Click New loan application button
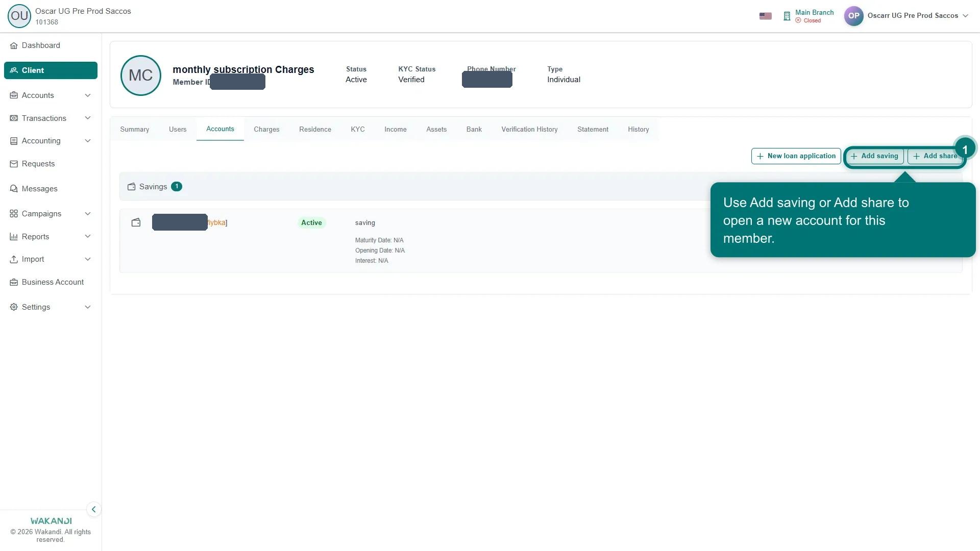 click(796, 156)
